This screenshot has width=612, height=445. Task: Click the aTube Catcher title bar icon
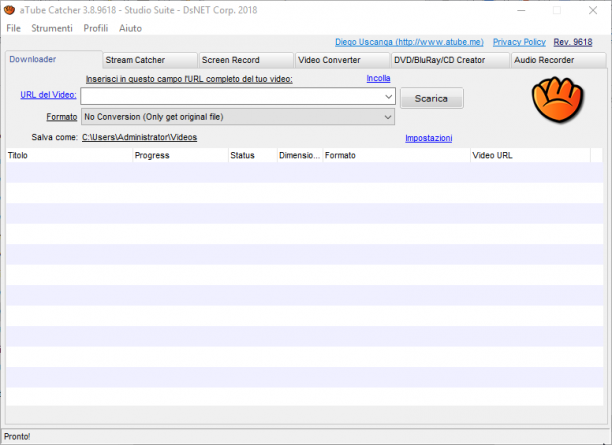[9, 10]
